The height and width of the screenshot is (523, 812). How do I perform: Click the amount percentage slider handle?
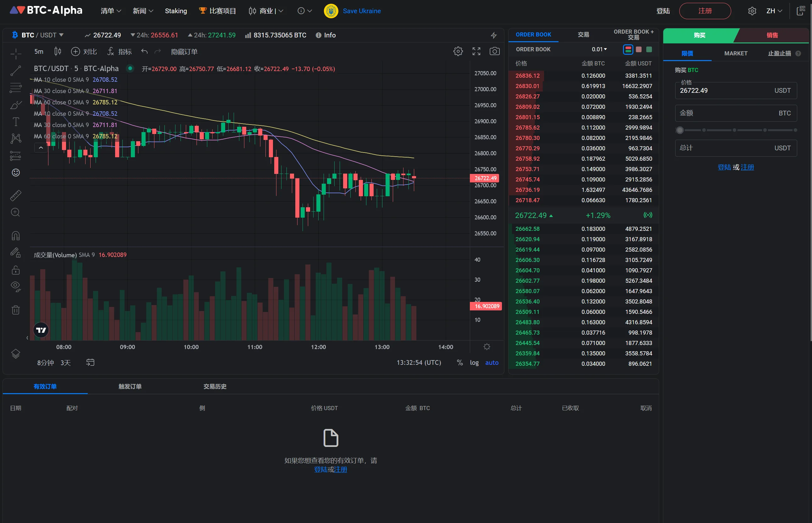pos(680,131)
